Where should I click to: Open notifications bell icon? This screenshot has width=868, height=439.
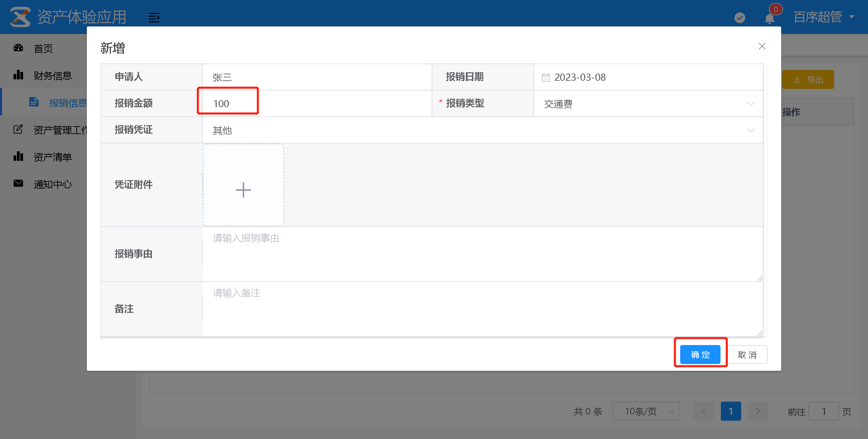pyautogui.click(x=770, y=18)
